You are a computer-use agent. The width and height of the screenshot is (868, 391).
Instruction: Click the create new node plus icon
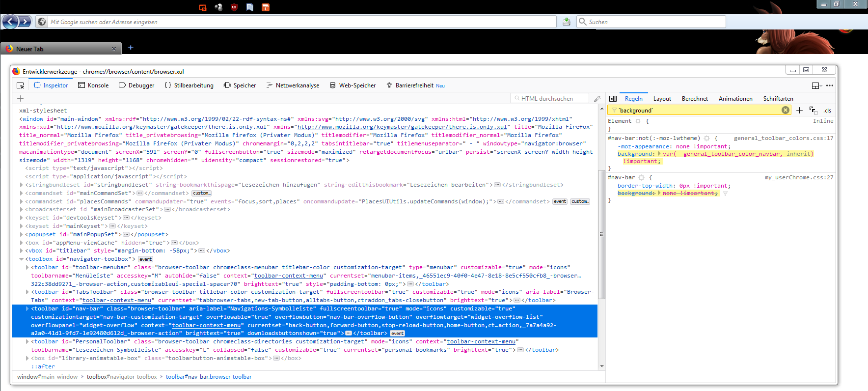pyautogui.click(x=21, y=99)
